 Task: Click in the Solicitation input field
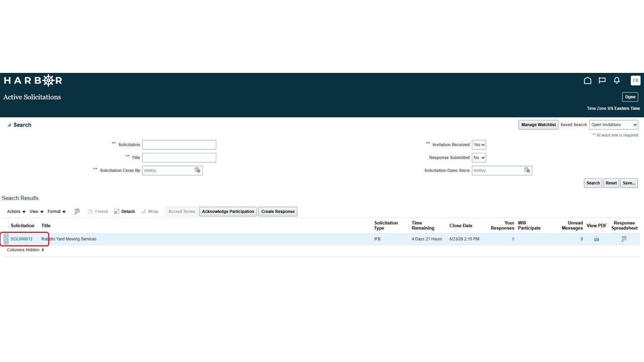pos(179,145)
